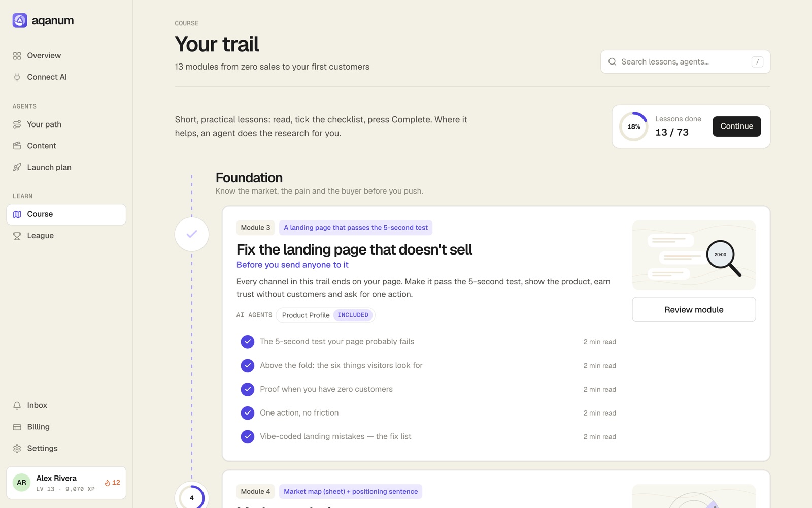Go to Overview in the sidebar

66,56
